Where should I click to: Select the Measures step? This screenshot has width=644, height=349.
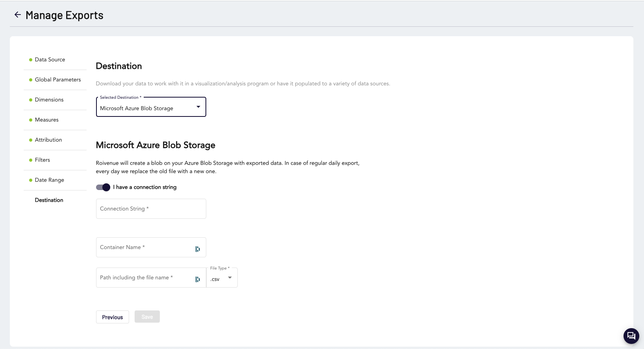click(47, 120)
